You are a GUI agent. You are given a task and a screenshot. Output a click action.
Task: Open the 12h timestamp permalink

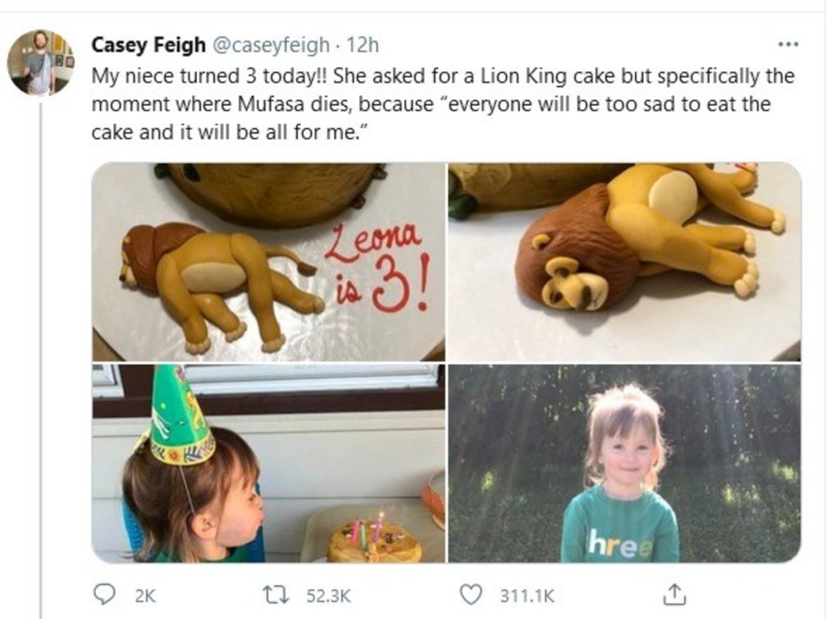(x=363, y=44)
